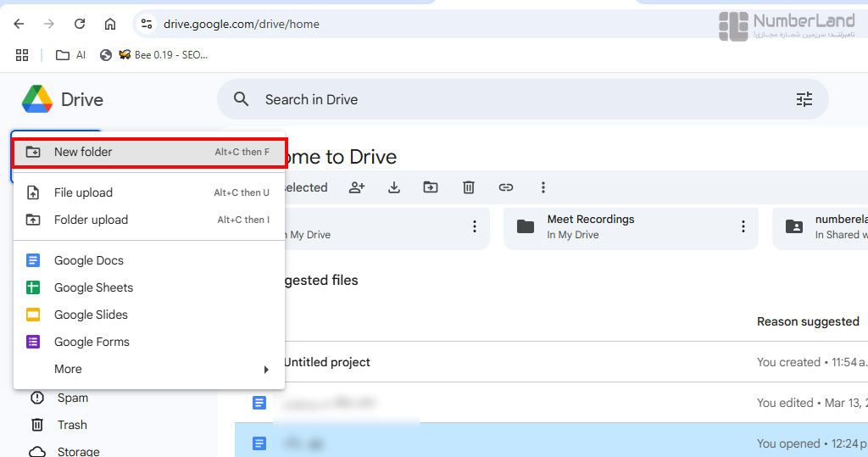Image resolution: width=868 pixels, height=457 pixels.
Task: Click into Search in Drive field
Action: 522,100
